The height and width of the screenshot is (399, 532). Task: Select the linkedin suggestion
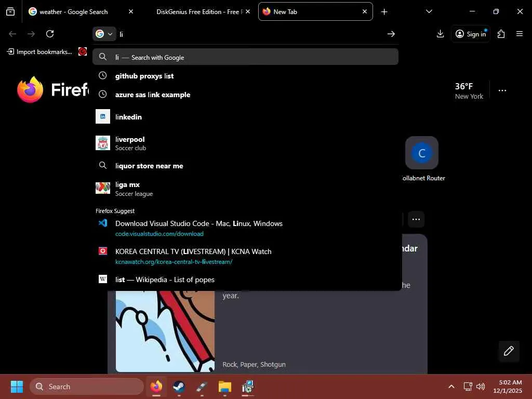(245, 117)
